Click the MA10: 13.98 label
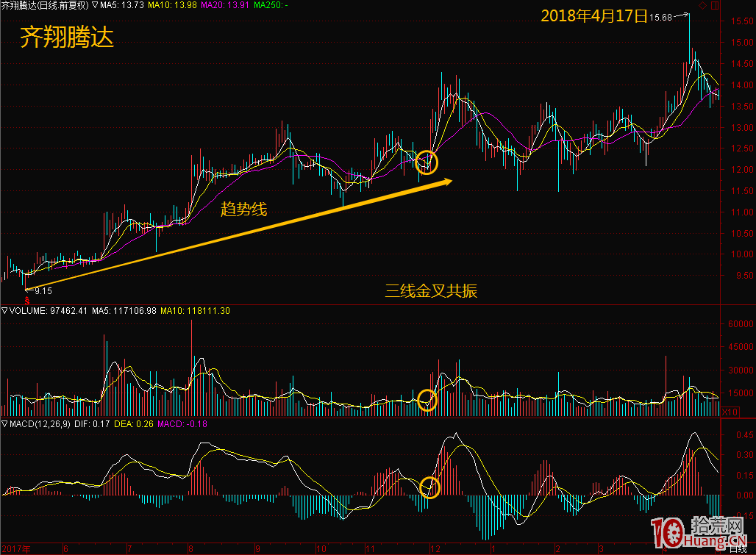756x555 pixels. (172, 5)
